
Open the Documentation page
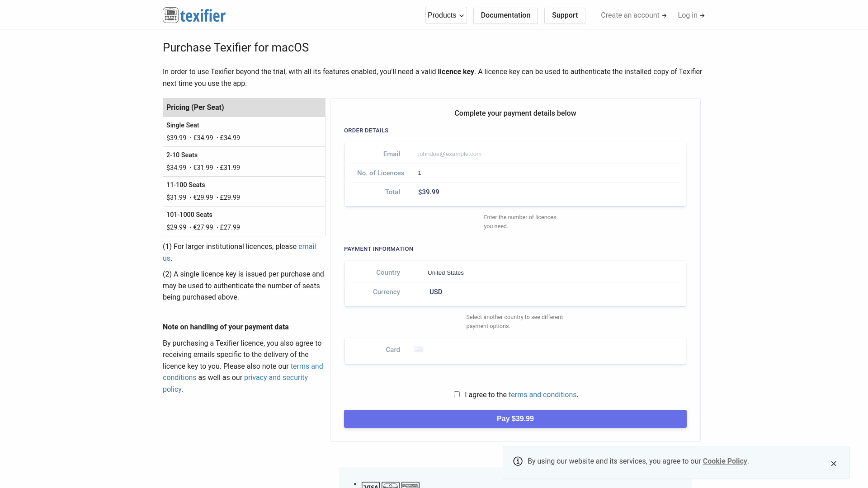[x=505, y=15]
